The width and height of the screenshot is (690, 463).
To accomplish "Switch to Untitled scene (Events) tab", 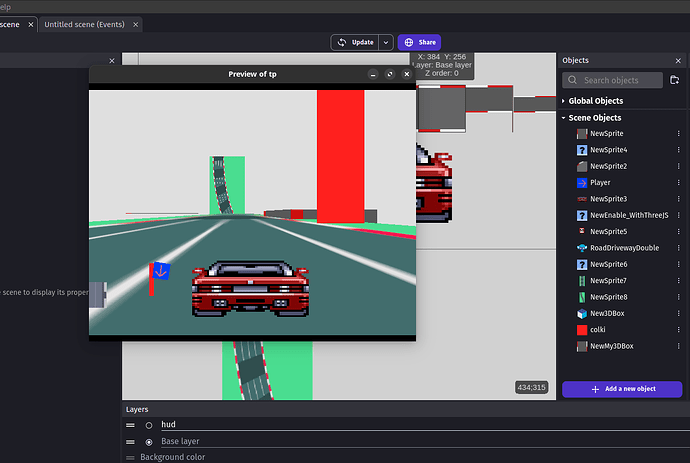I will point(84,25).
